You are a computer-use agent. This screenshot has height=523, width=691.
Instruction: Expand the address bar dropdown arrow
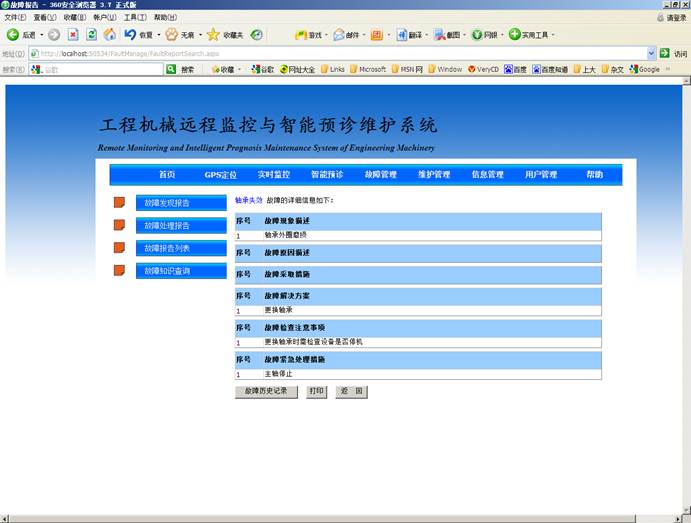651,53
